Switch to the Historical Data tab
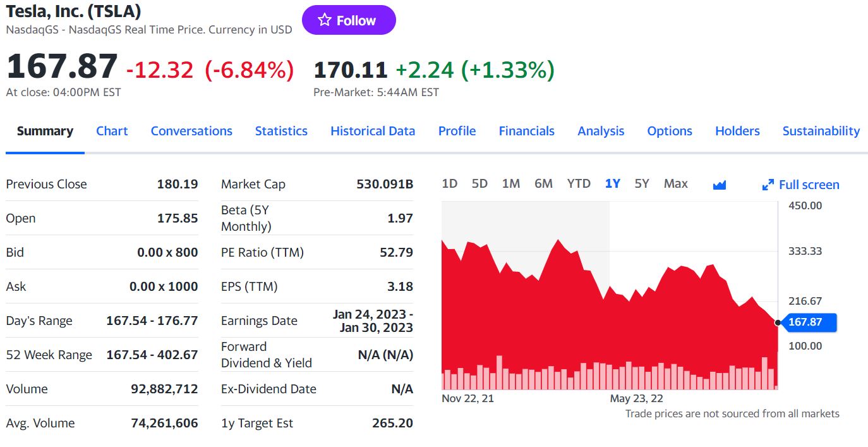This screenshot has height=447, width=868. (373, 131)
